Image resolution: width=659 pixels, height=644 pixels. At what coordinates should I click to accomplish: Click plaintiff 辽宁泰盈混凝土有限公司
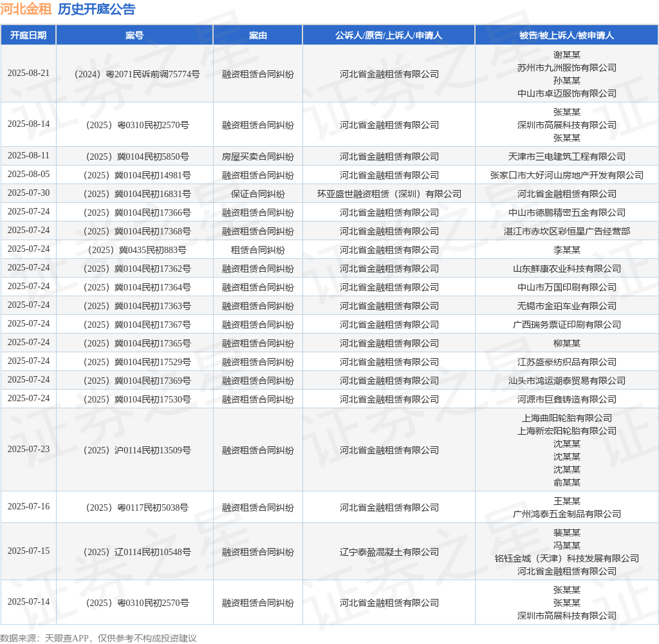pos(389,552)
